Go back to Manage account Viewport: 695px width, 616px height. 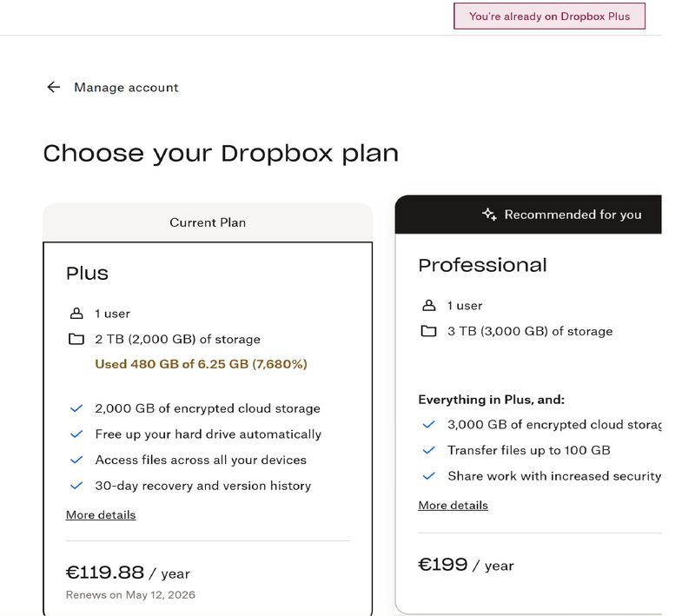tap(126, 87)
